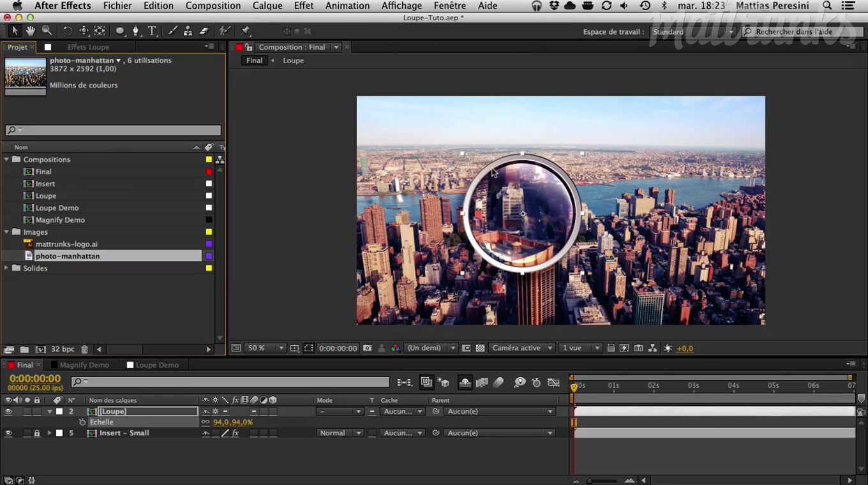The height and width of the screenshot is (485, 868).
Task: Take a snapshot with camera icon
Action: point(367,348)
